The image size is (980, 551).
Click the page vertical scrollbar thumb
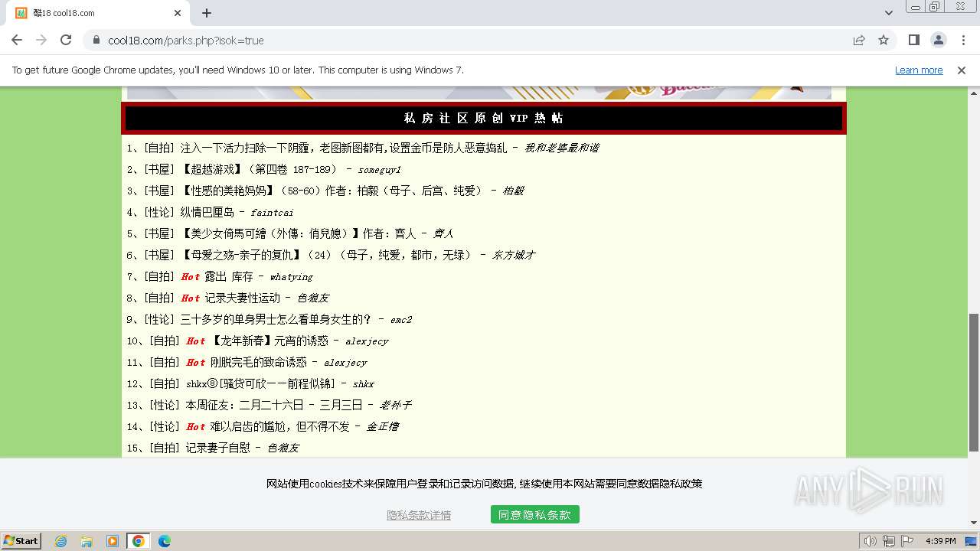pyautogui.click(x=973, y=382)
